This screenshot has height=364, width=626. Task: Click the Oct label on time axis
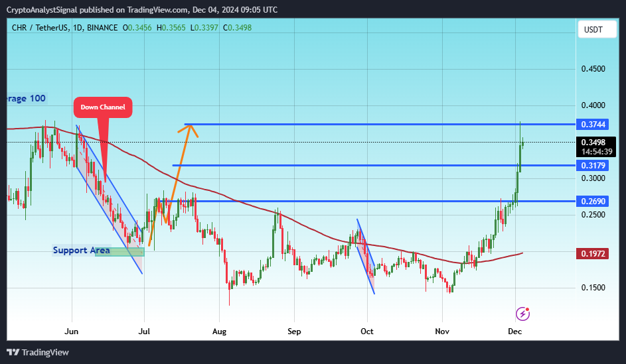[x=367, y=332]
